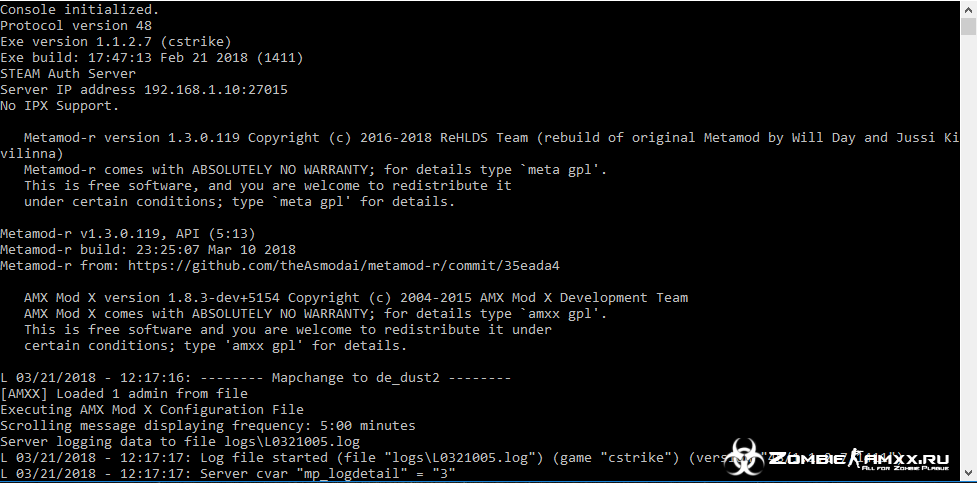The image size is (977, 483).
Task: Click the ZOMBIE-AMXX.RU watermark text
Action: point(859,460)
